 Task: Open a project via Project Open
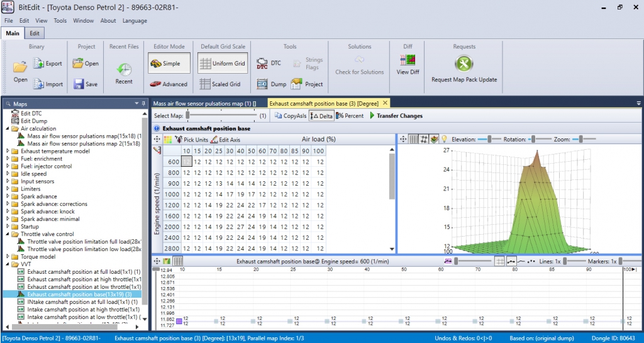pos(86,64)
